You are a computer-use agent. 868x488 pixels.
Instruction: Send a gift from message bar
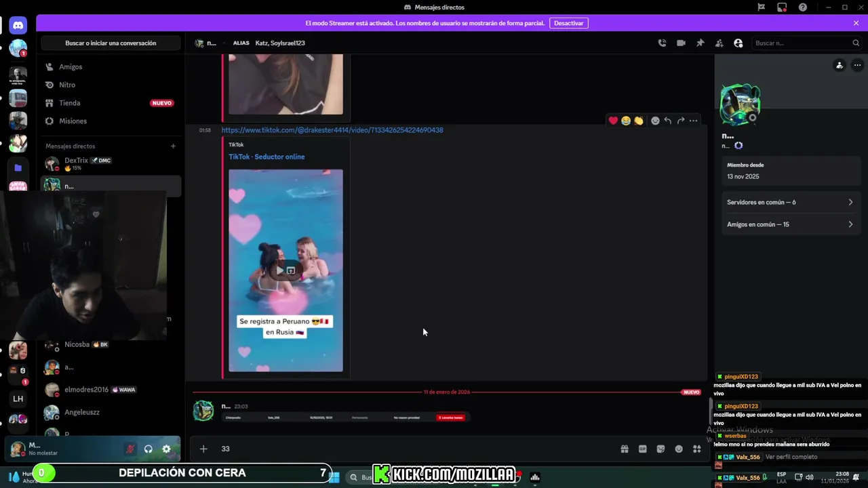624,449
